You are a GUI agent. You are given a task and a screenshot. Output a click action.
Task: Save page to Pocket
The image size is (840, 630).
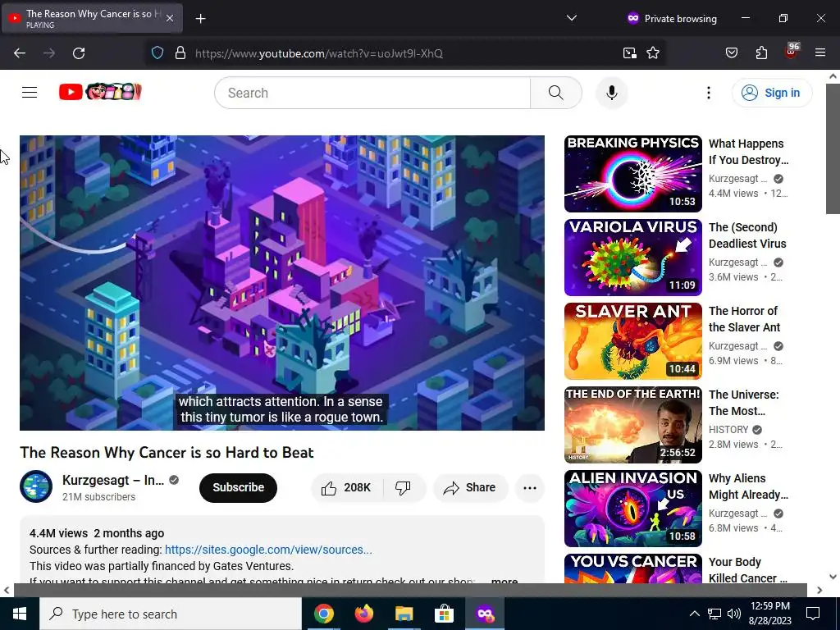732,53
